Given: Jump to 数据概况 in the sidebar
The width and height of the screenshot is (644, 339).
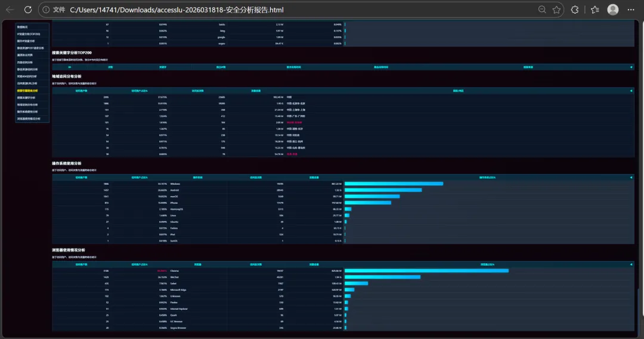Looking at the screenshot, I should pyautogui.click(x=23, y=27).
